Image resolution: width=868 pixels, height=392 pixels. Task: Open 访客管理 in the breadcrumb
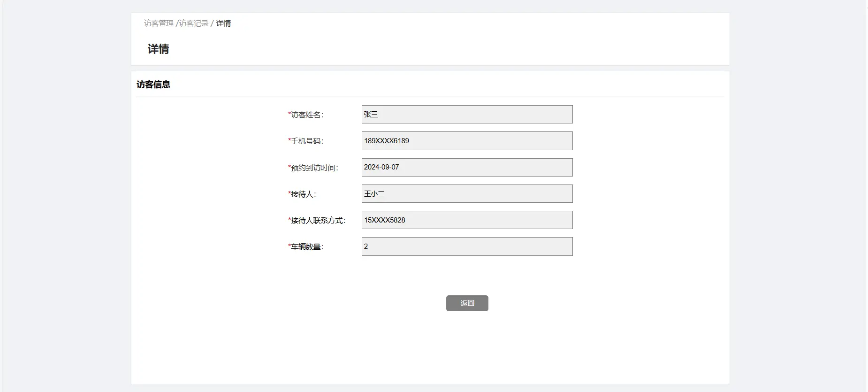[x=159, y=23]
